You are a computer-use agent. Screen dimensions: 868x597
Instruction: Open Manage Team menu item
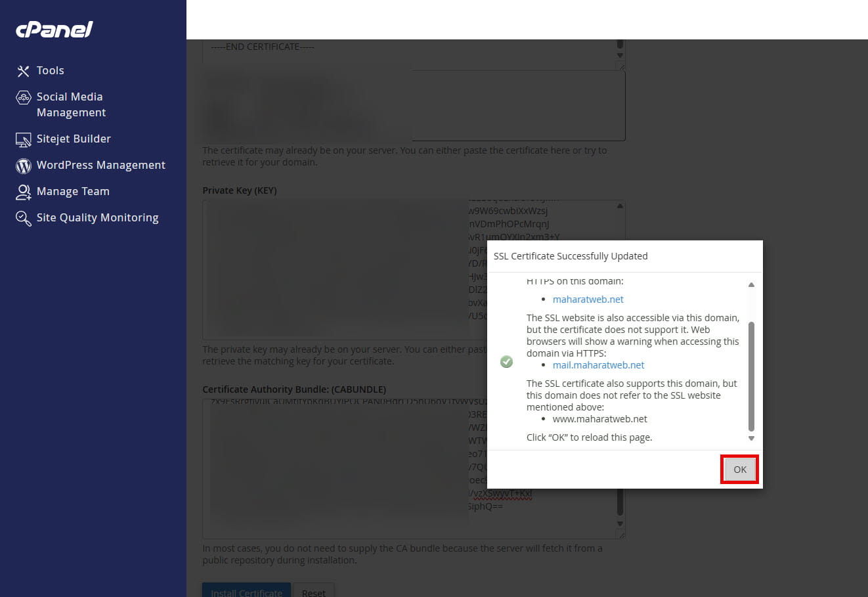tap(73, 191)
